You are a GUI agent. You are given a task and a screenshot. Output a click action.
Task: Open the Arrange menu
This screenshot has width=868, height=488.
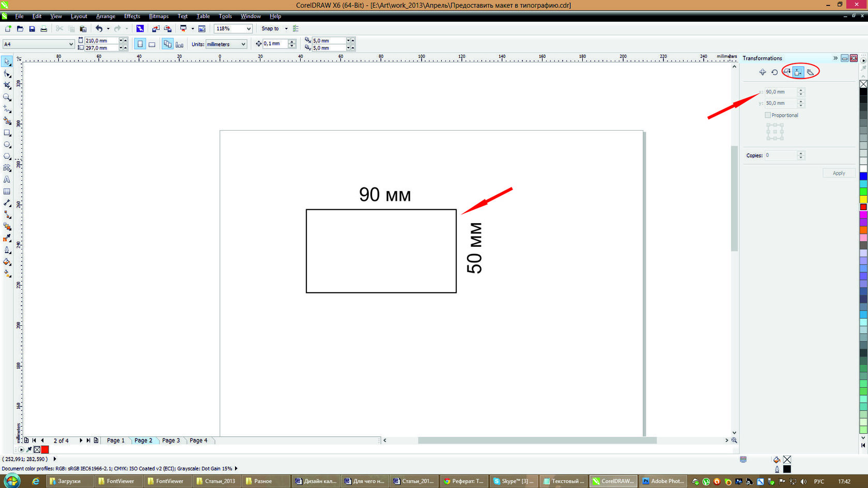106,17
